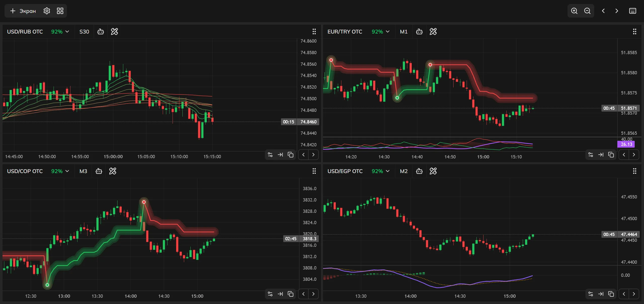This screenshot has width=644, height=304.
Task: Open the 92% dropdown on USD/EGP chart
Action: click(x=380, y=171)
